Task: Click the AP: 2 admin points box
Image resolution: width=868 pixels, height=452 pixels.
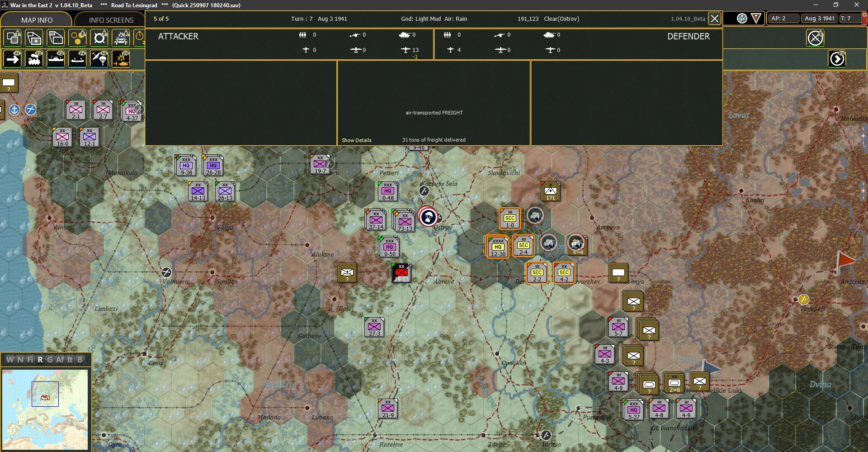Action: (783, 19)
